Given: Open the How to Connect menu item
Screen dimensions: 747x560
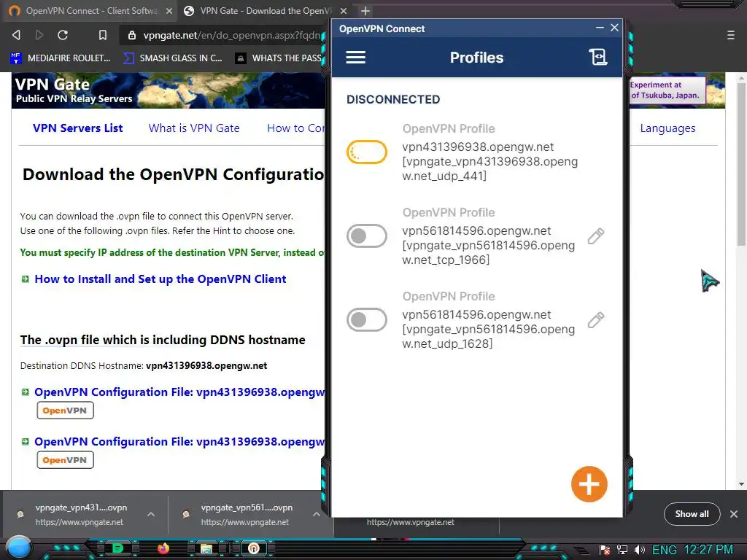Looking at the screenshot, I should (295, 128).
